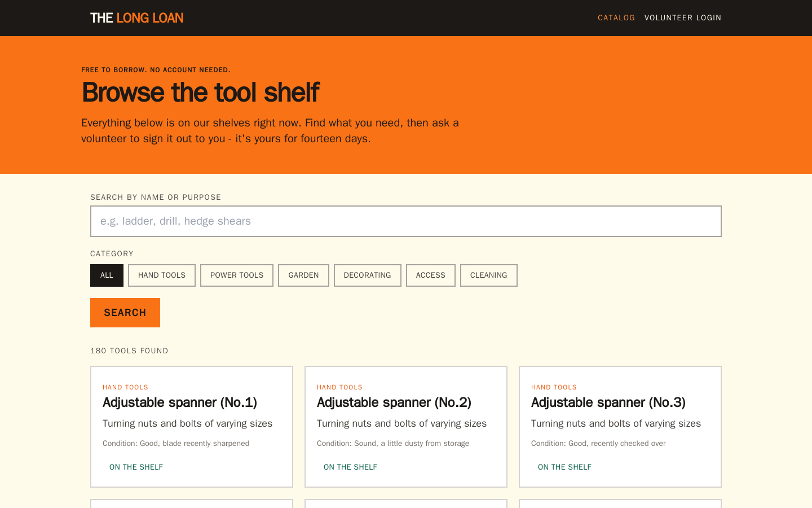The image size is (812, 508).
Task: Click 'Condition: Sound, a little dusty from storage'
Action: click(x=393, y=444)
